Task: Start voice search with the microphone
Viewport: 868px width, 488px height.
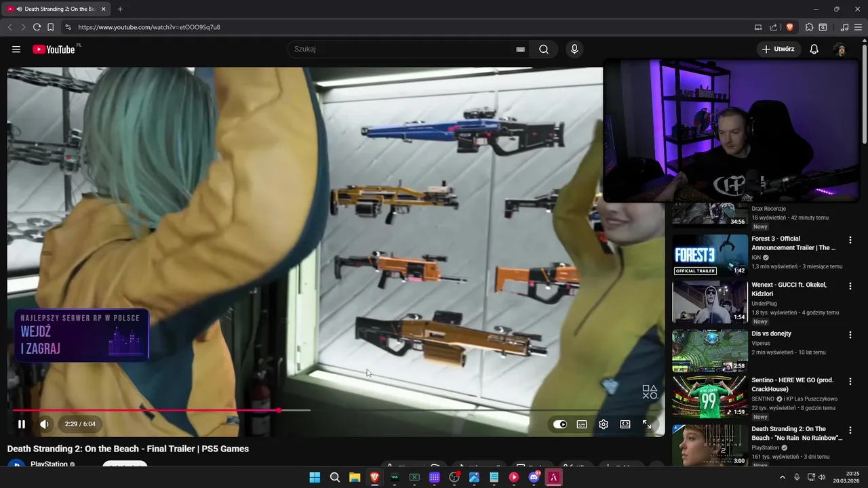Action: click(574, 49)
